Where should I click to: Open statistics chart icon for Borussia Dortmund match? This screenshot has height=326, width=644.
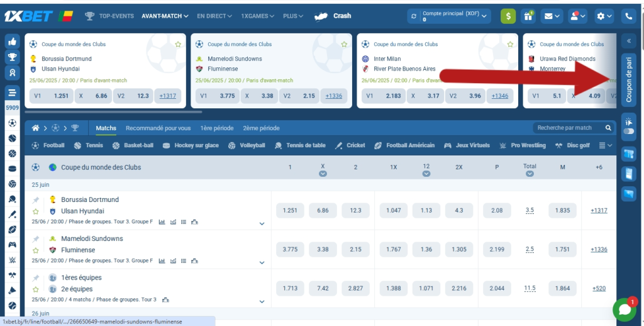(162, 222)
